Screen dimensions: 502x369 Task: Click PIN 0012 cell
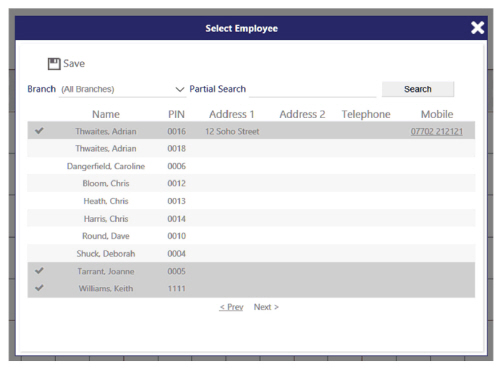[x=177, y=183]
